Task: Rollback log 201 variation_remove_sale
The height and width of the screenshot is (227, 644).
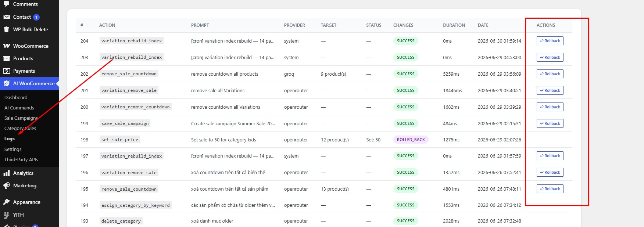Action: [550, 90]
